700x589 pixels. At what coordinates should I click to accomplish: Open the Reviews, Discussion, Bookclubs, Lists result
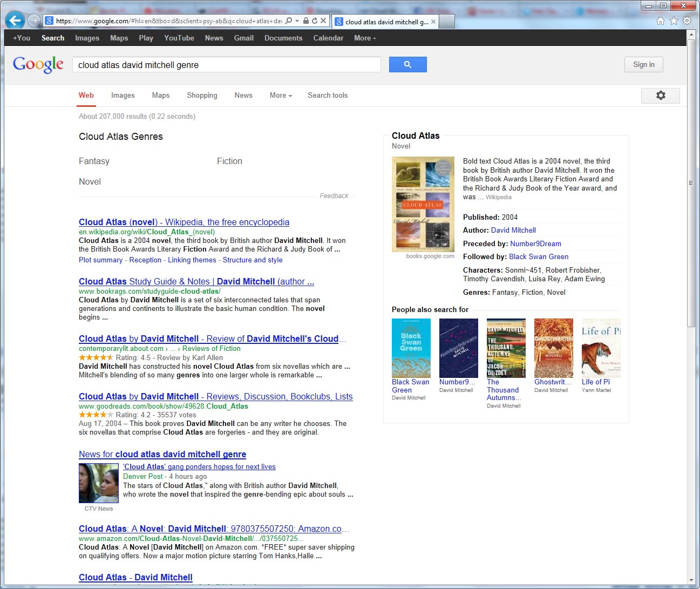(x=216, y=397)
